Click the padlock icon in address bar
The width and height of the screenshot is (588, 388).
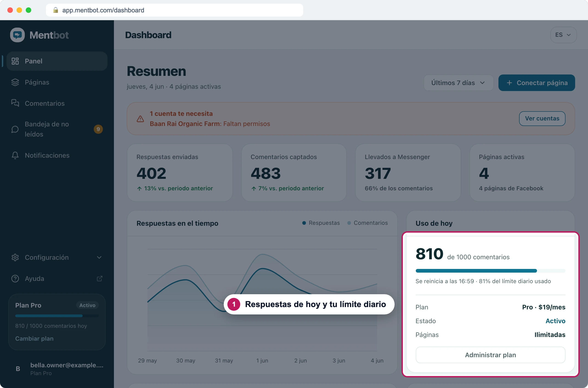(56, 10)
